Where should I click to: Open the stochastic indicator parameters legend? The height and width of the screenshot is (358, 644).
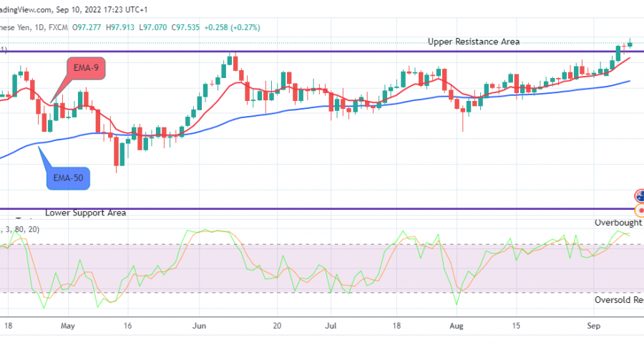pos(20,229)
